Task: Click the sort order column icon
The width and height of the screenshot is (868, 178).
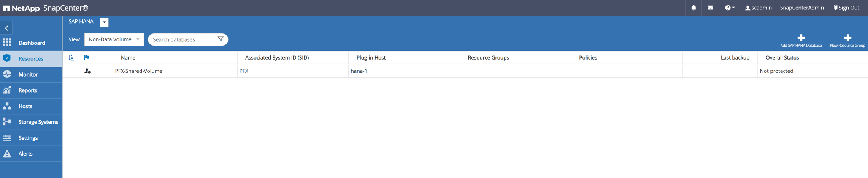Action: tap(71, 58)
